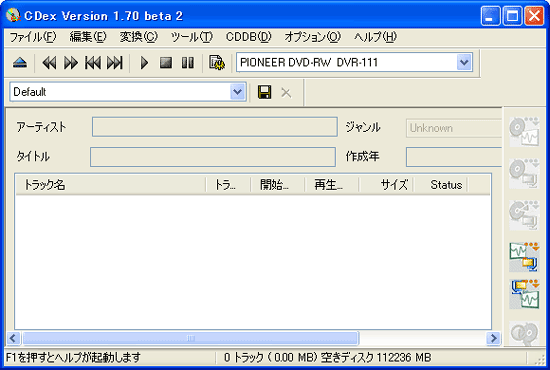
Task: Open the ツール(T) menu
Action: [192, 37]
